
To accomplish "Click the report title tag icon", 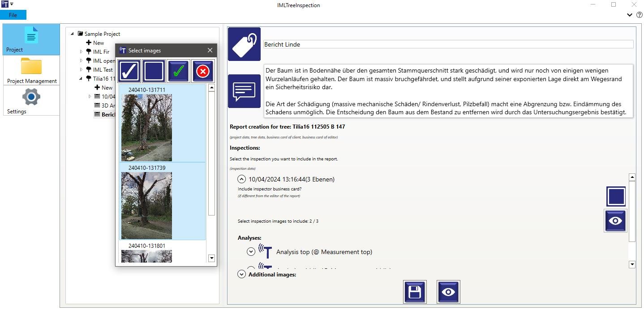I will point(244,44).
